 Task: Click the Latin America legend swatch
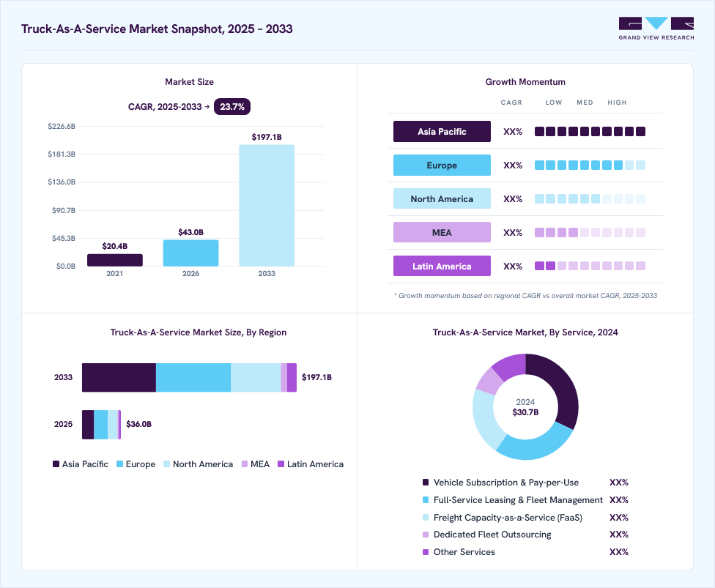(281, 464)
